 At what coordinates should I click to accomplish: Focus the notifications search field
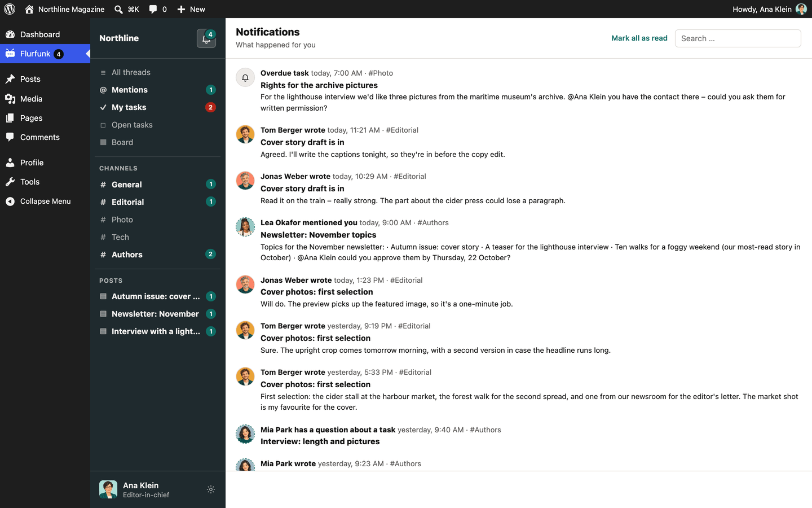tap(738, 38)
